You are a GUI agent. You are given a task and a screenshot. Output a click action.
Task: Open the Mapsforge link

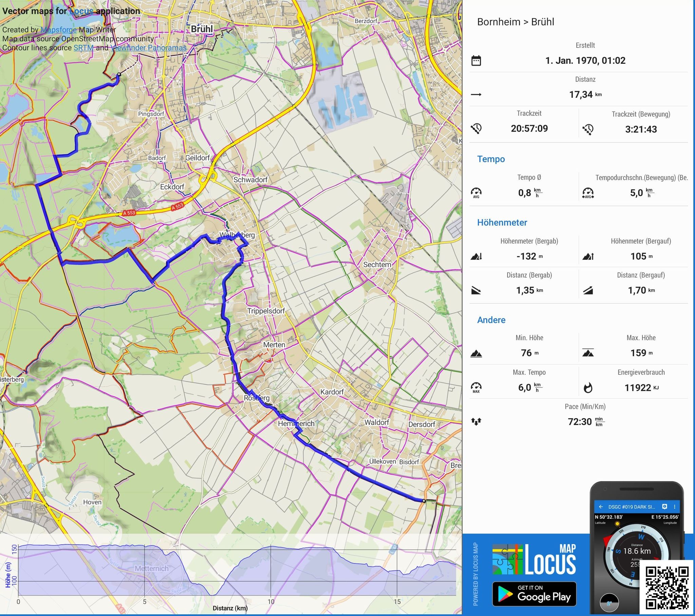point(58,30)
